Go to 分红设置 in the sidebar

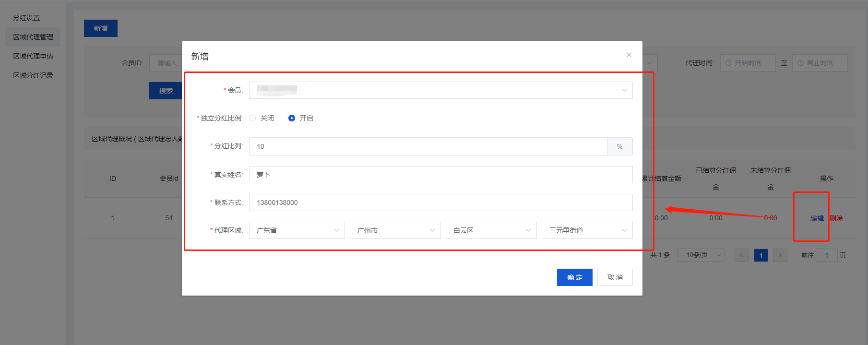26,18
